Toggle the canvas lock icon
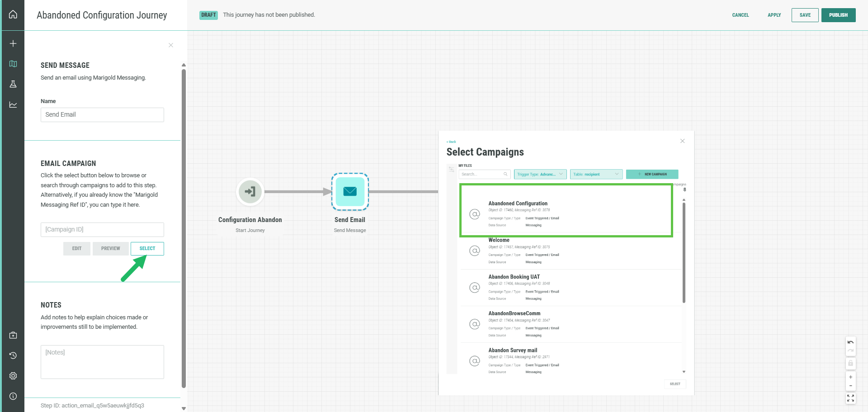 850,363
